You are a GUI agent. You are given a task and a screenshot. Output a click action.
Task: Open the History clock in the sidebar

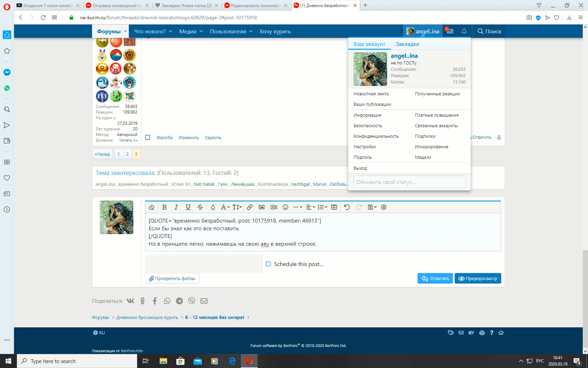point(7,210)
